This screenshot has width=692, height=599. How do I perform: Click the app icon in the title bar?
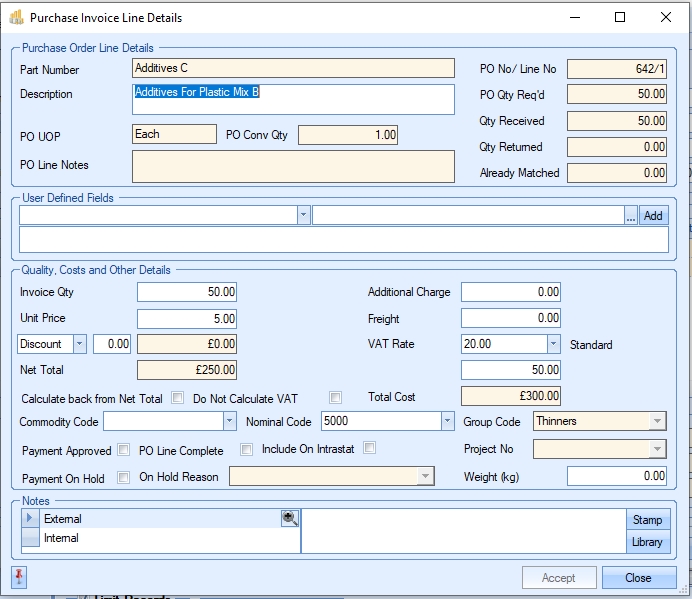[x=16, y=17]
